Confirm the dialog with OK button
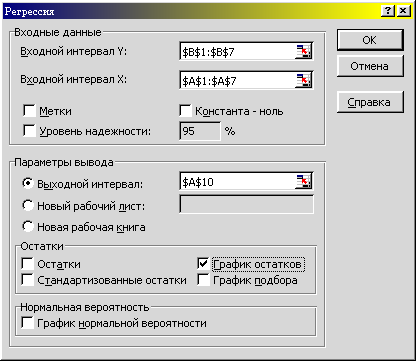 [x=370, y=40]
